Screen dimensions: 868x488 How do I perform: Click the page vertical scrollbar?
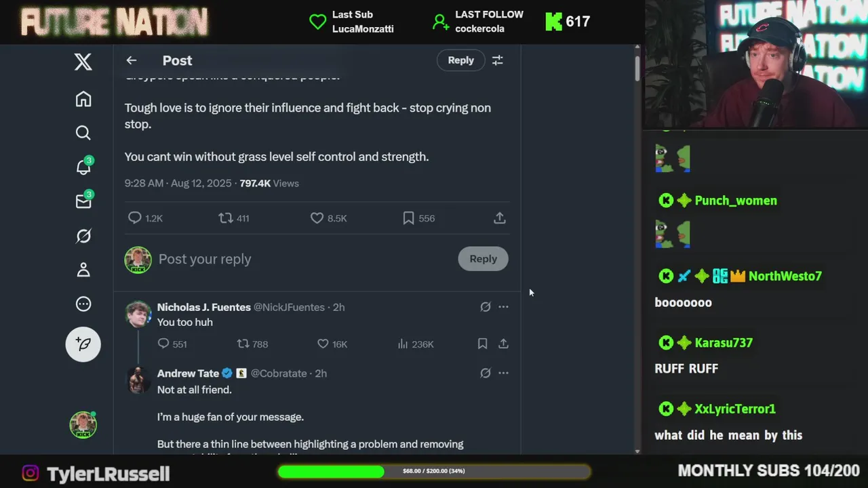point(637,249)
